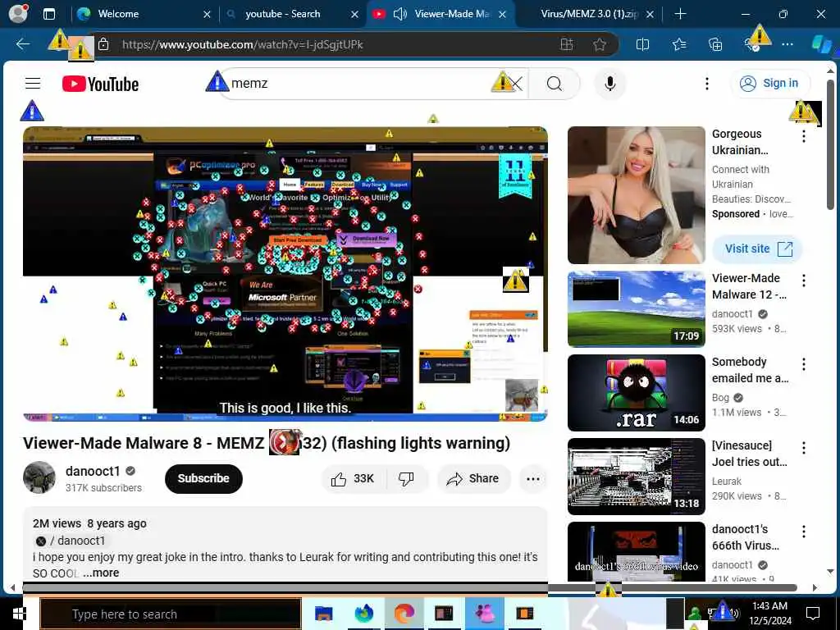Open the Windows Start menu
Image resolution: width=840 pixels, height=630 pixels.
19,614
